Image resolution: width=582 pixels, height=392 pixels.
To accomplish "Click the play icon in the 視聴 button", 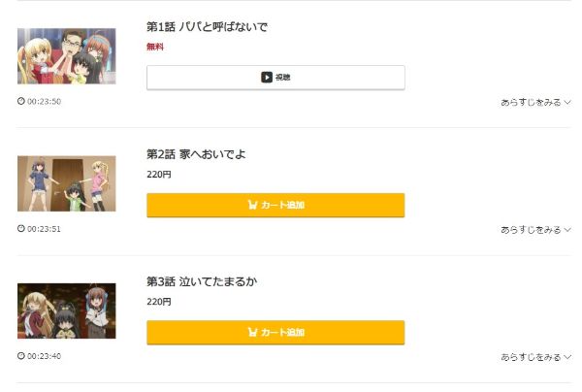I will (x=266, y=78).
